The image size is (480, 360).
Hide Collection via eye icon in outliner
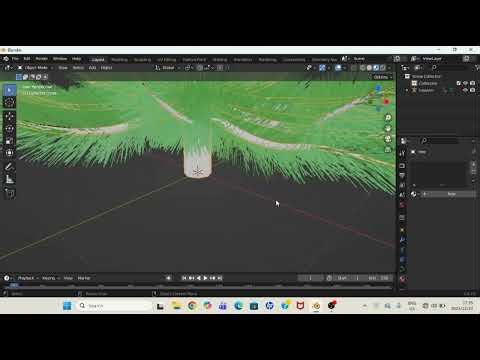465,83
